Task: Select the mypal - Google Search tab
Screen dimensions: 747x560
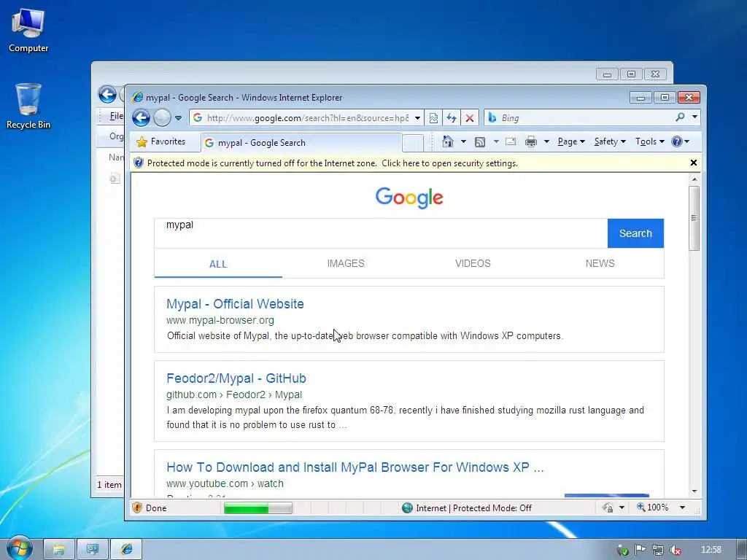Action: (x=301, y=143)
